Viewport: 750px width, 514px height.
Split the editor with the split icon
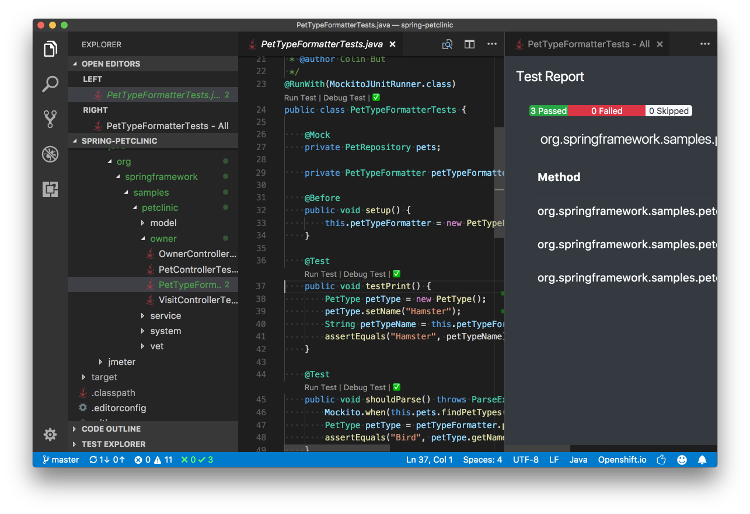(x=470, y=44)
